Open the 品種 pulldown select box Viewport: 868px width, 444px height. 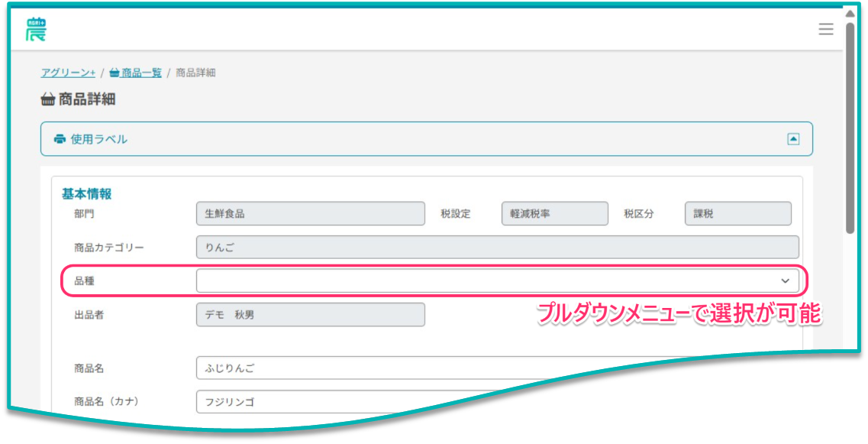pyautogui.click(x=489, y=281)
